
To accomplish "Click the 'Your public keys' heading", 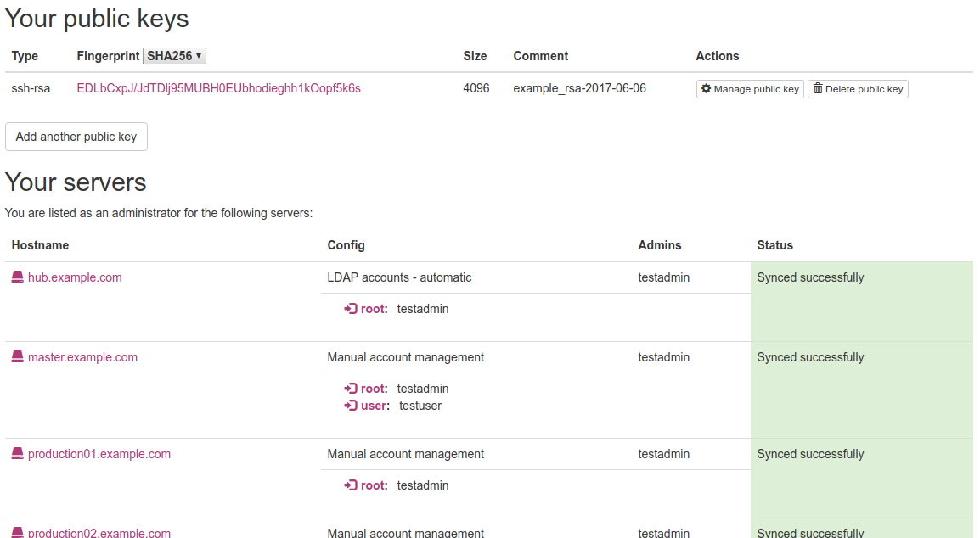I will coord(97,19).
